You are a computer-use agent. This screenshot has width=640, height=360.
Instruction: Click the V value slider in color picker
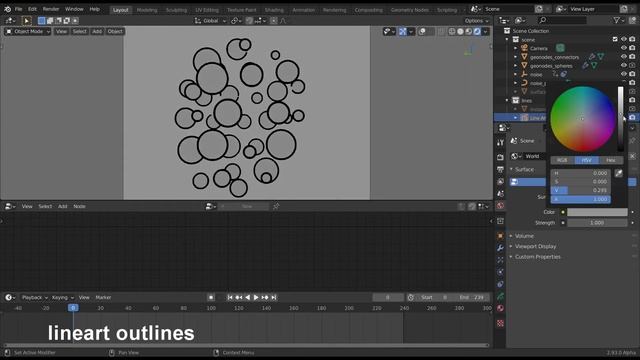[x=580, y=190]
